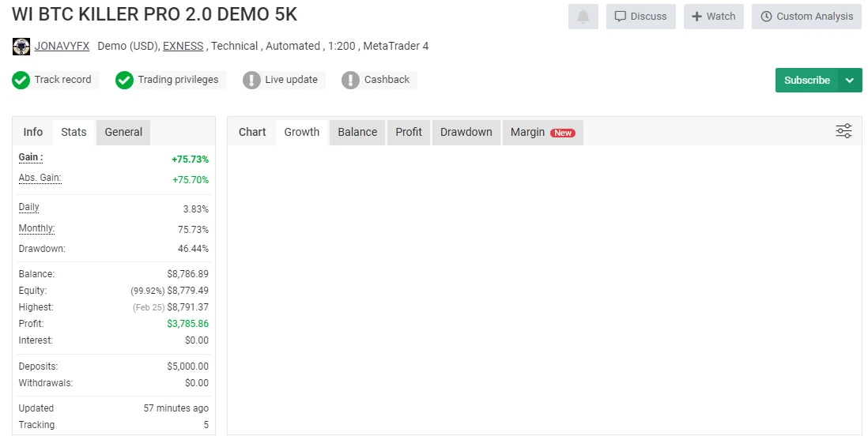Switch to the Info tab

(x=33, y=132)
